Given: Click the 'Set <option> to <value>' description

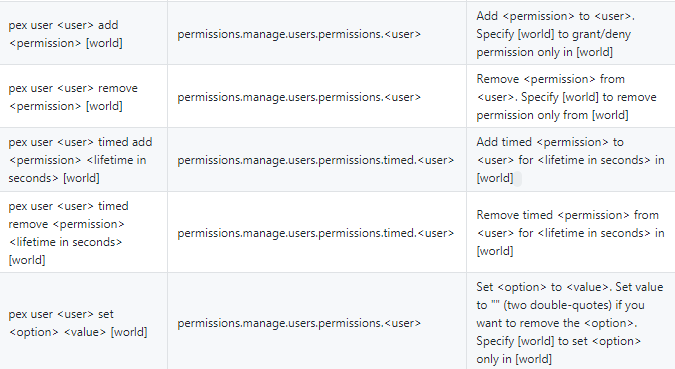Looking at the screenshot, I should click(544, 287).
